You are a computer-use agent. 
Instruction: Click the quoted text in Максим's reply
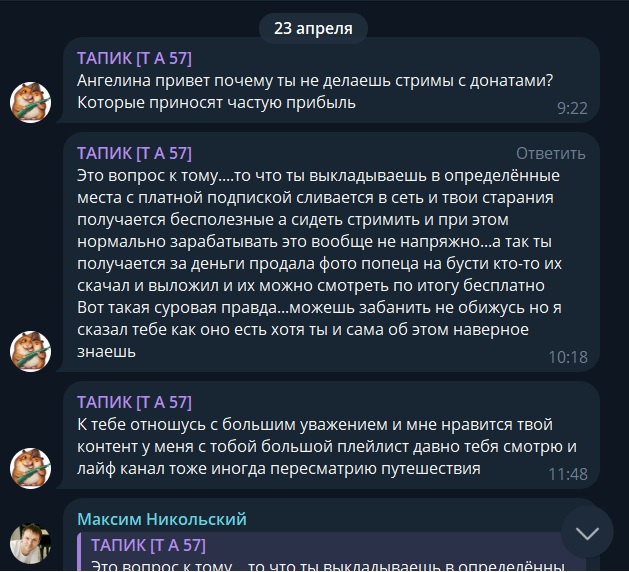[328, 565]
